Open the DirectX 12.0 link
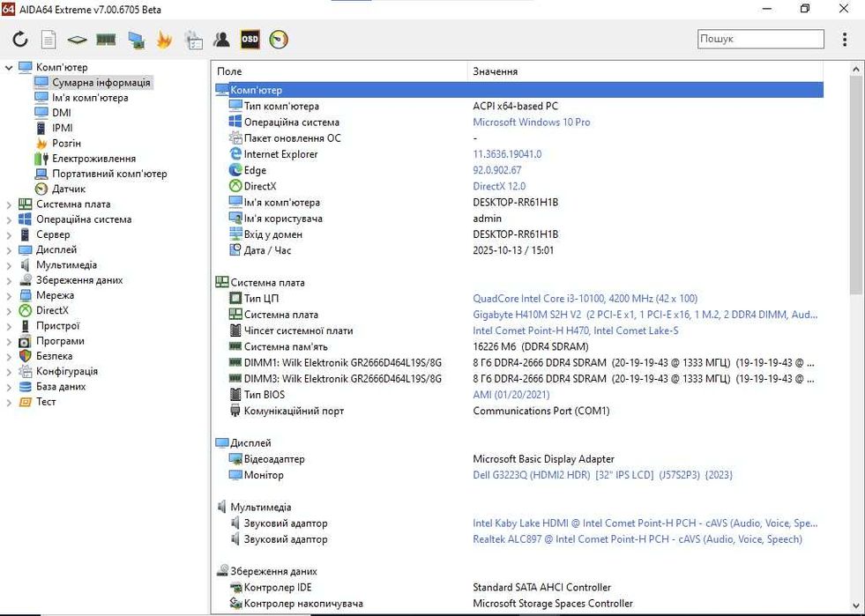The width and height of the screenshot is (865, 616). tap(499, 187)
